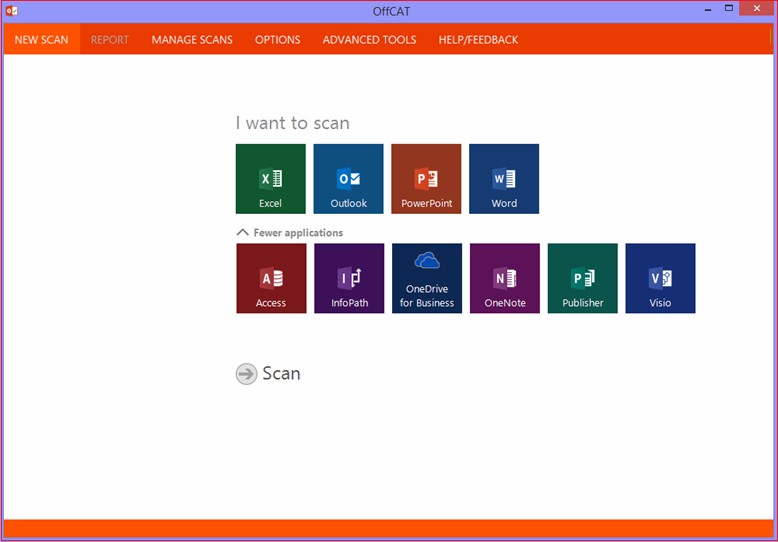Open the NEW SCAN tab

[42, 40]
